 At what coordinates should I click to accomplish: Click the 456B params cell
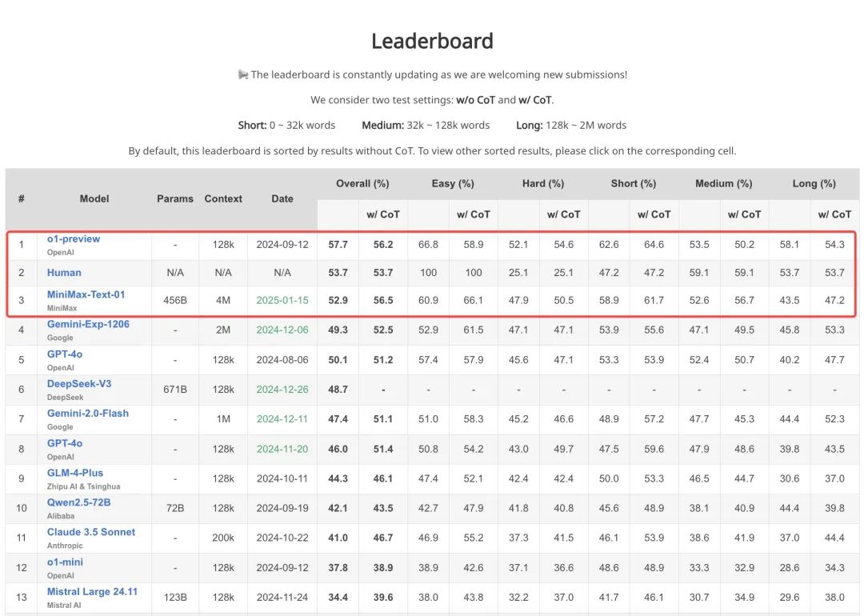(175, 300)
